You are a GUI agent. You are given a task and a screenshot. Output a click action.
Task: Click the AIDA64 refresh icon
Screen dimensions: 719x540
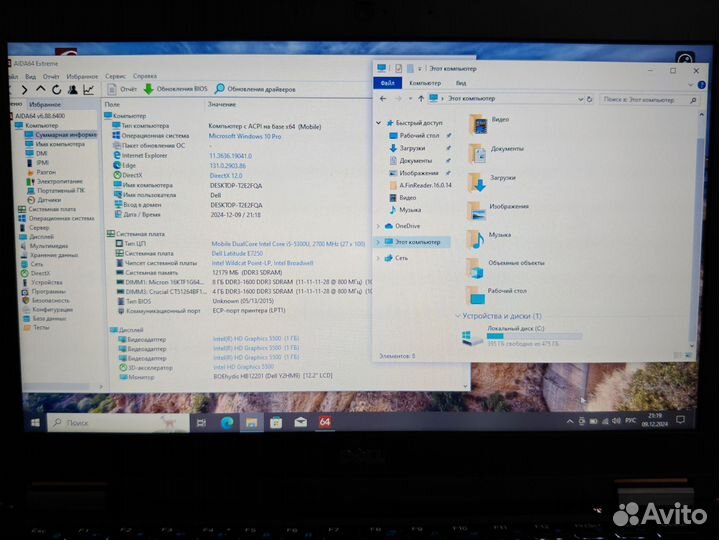(x=56, y=89)
